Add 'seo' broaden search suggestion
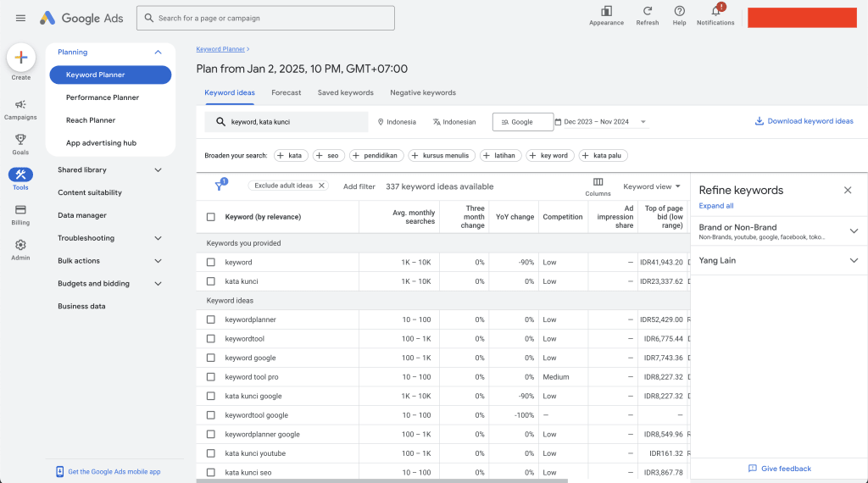This screenshot has height=483, width=868. point(329,155)
